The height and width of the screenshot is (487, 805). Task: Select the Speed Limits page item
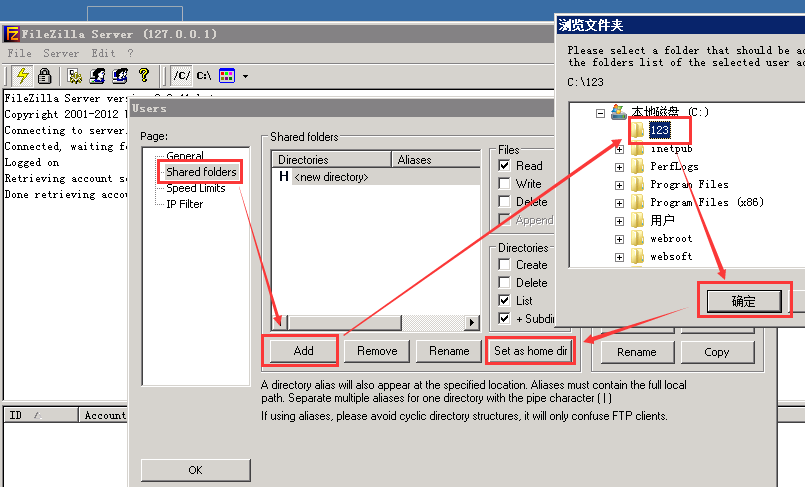195,188
